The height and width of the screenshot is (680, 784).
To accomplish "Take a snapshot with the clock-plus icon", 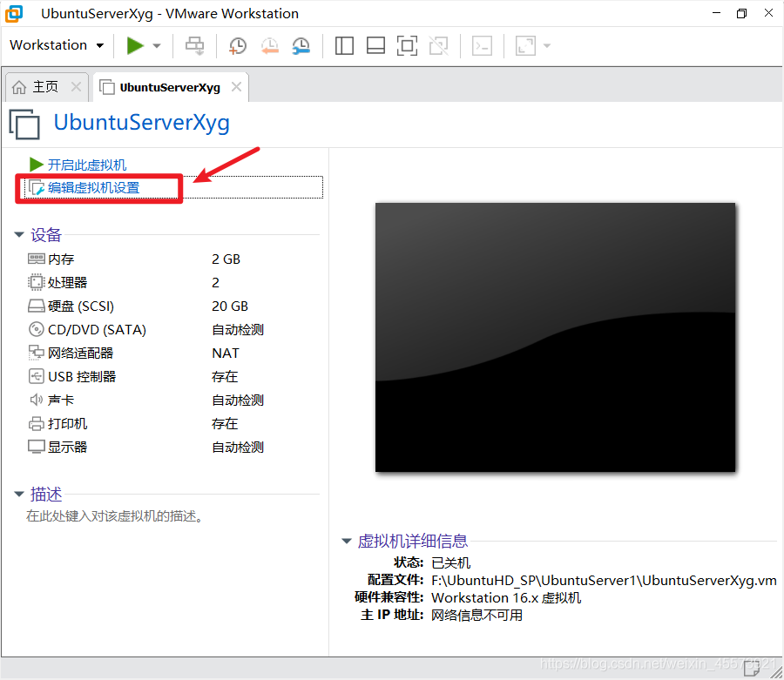I will click(238, 45).
